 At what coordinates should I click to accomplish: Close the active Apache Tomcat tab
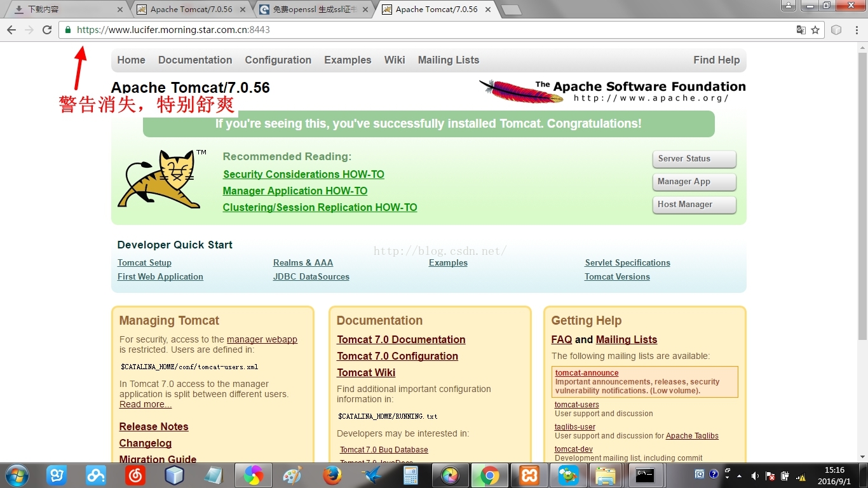coord(488,10)
